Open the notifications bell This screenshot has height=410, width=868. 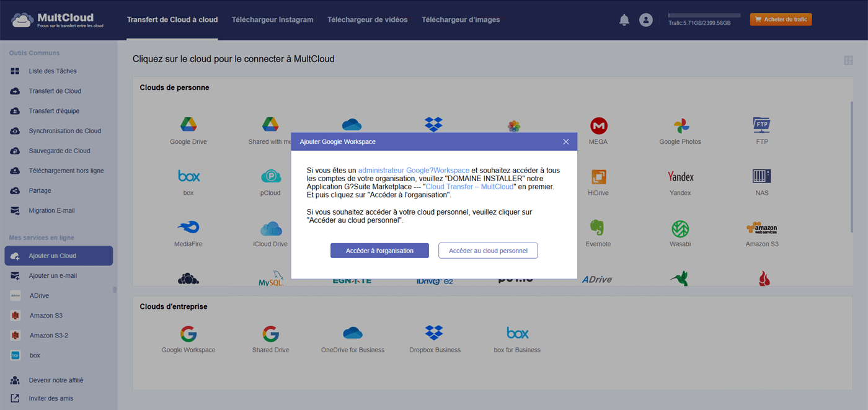click(x=624, y=20)
